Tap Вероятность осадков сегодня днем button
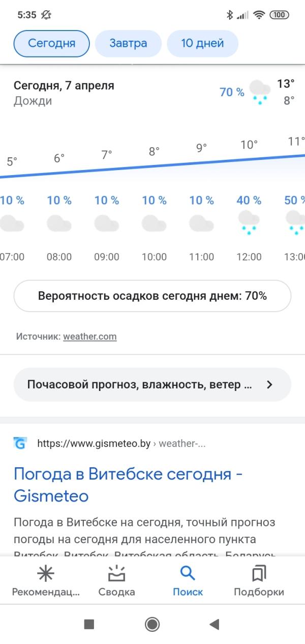 point(152,296)
